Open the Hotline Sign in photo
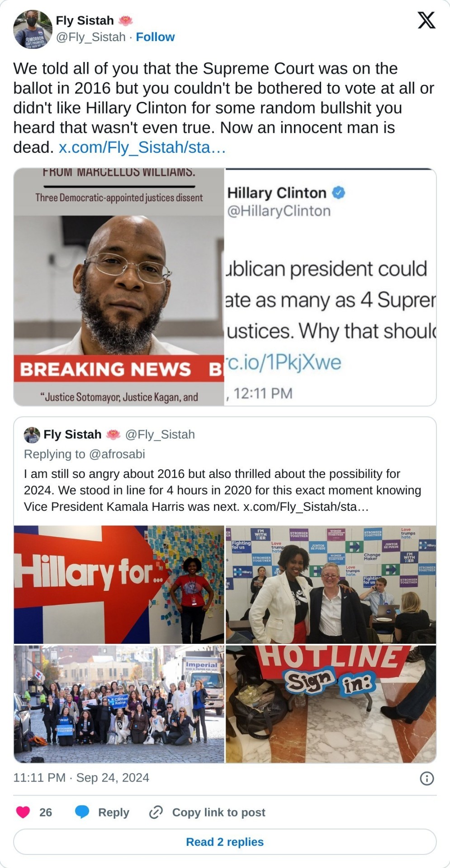The image size is (450, 868). pyautogui.click(x=331, y=704)
